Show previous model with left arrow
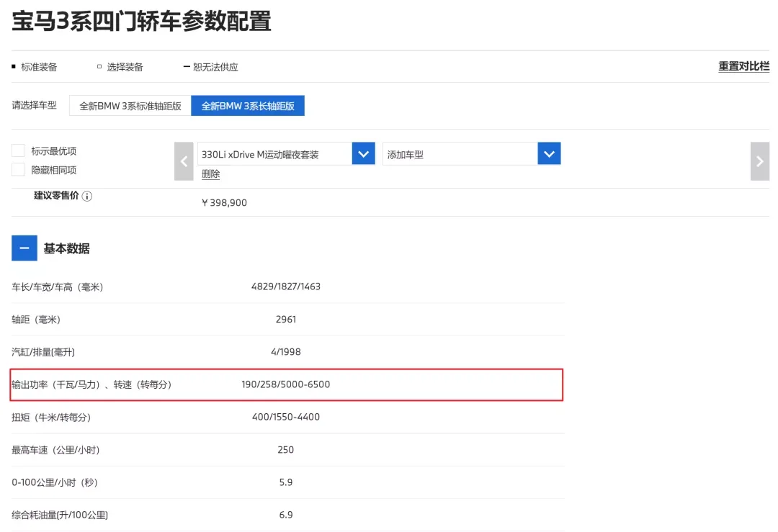The height and width of the screenshot is (532, 778). coord(184,161)
